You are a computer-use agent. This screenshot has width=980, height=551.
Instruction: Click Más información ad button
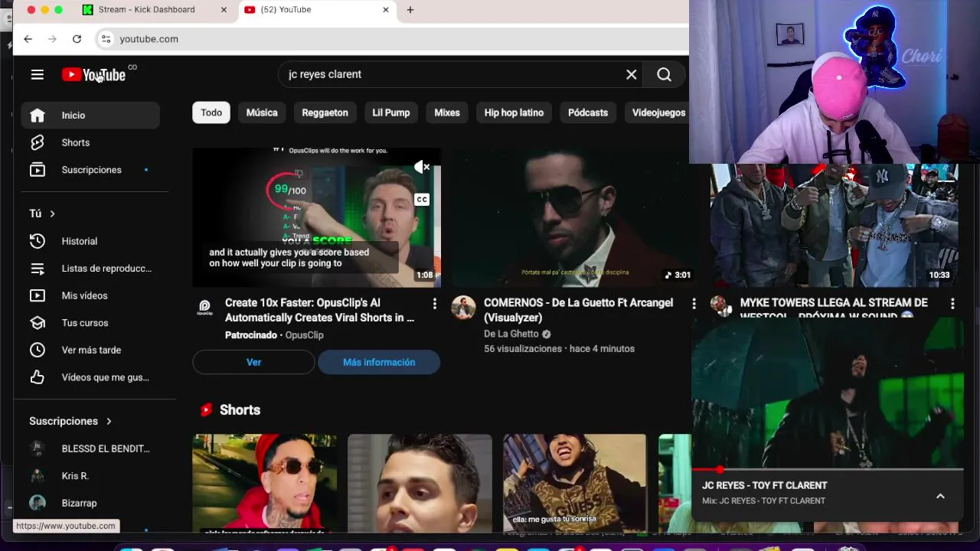tap(379, 362)
